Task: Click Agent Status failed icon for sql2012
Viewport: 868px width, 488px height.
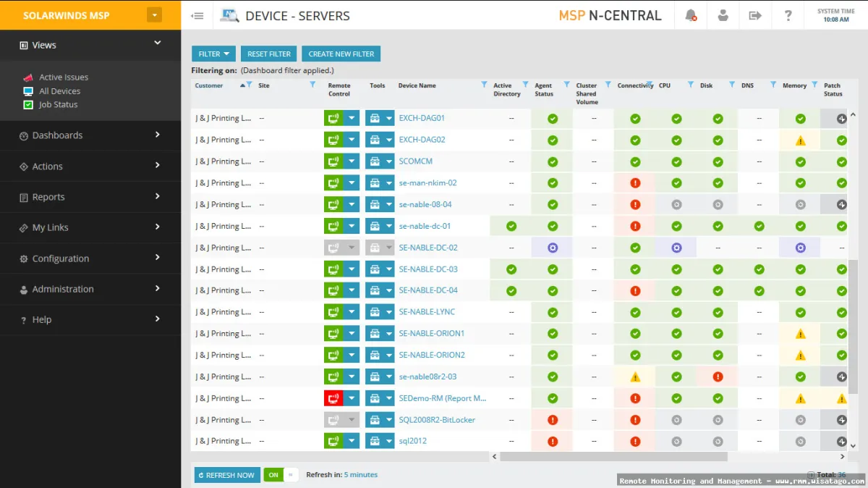Action: click(x=553, y=441)
